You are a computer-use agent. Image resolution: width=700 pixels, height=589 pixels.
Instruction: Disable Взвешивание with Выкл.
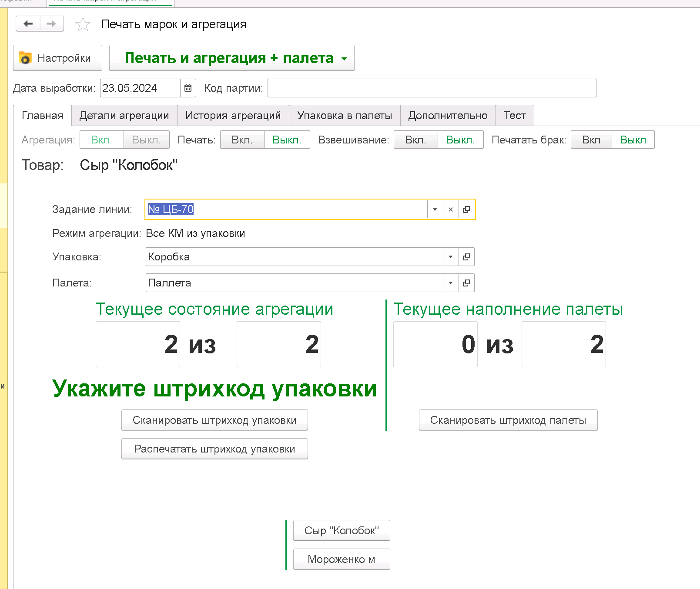tap(461, 140)
